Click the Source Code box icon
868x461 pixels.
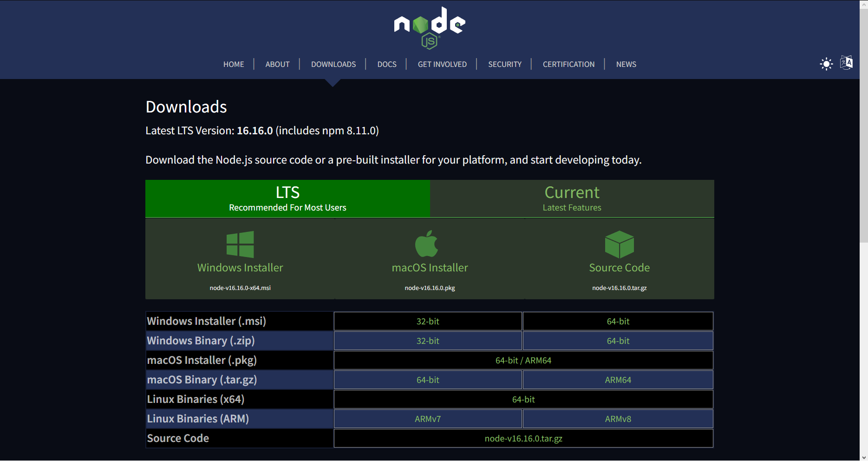point(620,244)
